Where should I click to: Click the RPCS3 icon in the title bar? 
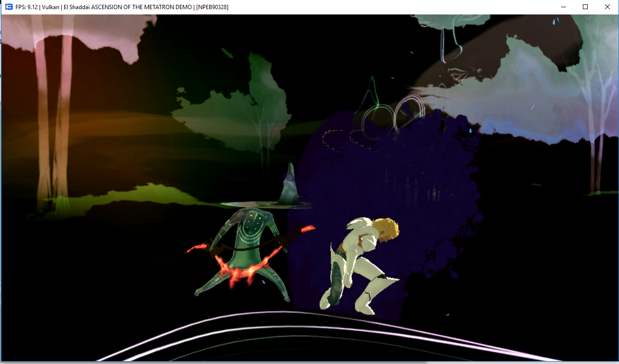[9, 7]
